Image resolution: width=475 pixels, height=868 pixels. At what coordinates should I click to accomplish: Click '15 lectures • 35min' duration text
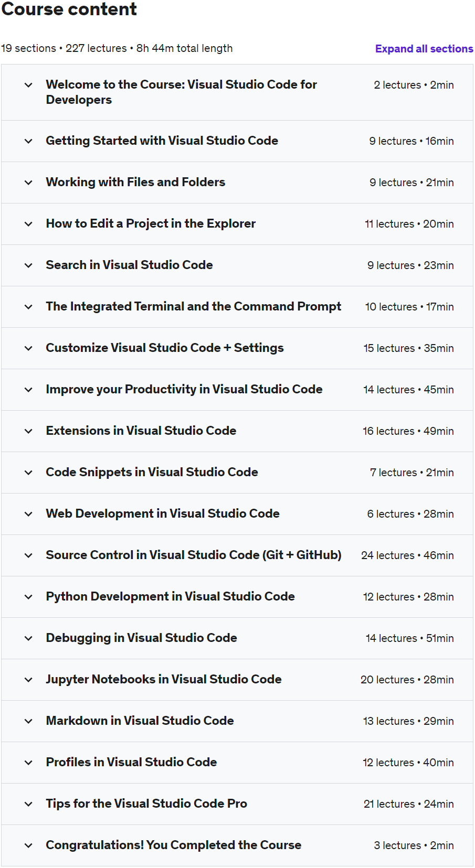(409, 348)
